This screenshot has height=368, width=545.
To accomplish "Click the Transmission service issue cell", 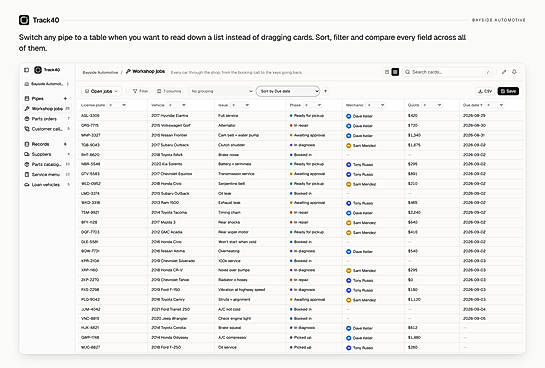I will pyautogui.click(x=236, y=173).
